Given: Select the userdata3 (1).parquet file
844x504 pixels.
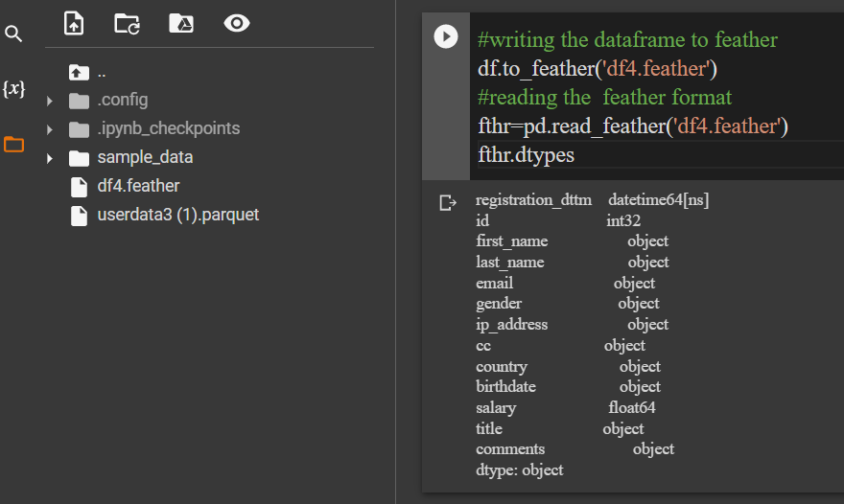Looking at the screenshot, I should 178,215.
